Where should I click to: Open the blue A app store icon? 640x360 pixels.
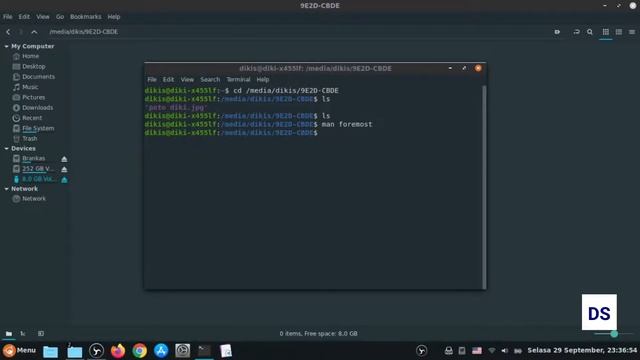coord(161,351)
